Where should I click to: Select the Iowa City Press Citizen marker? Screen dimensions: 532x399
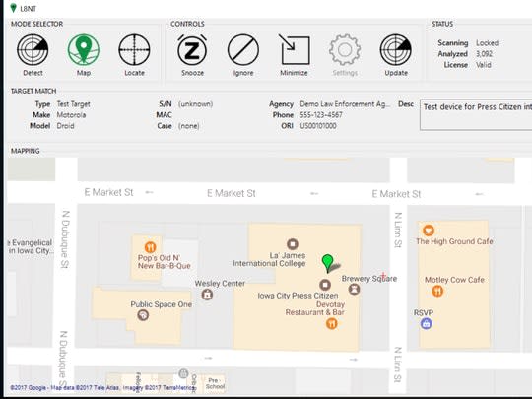pos(325,285)
